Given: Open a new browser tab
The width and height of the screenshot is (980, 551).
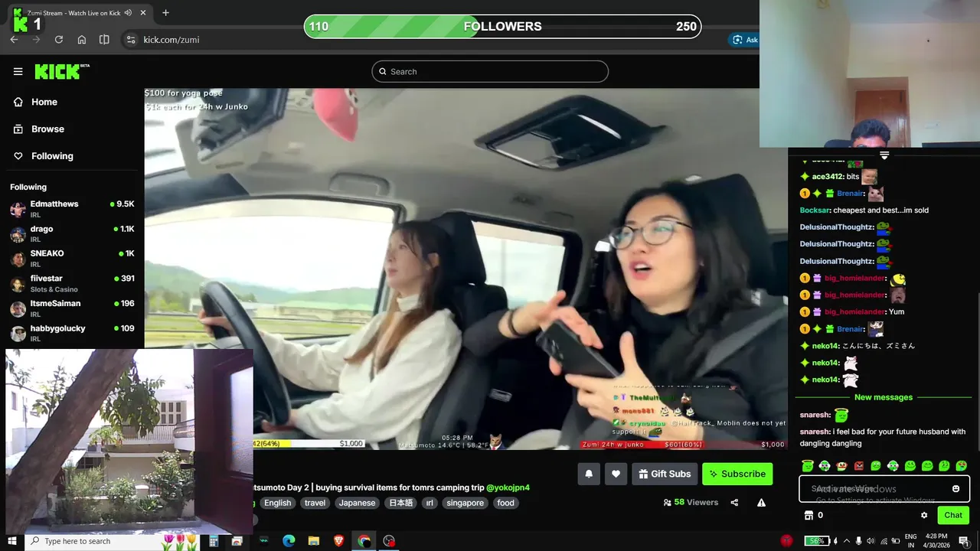Looking at the screenshot, I should click(165, 12).
